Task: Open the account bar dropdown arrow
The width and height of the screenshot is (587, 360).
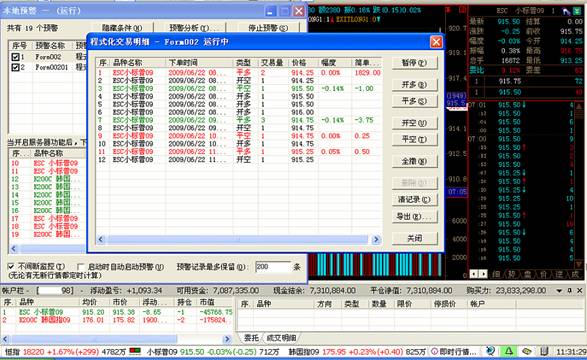Action: pos(559,290)
